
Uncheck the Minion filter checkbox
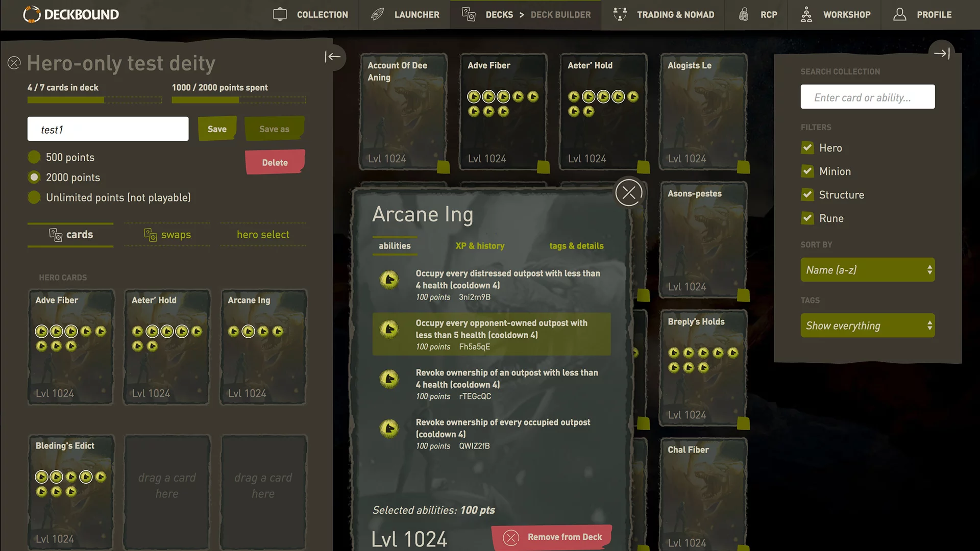coord(807,171)
